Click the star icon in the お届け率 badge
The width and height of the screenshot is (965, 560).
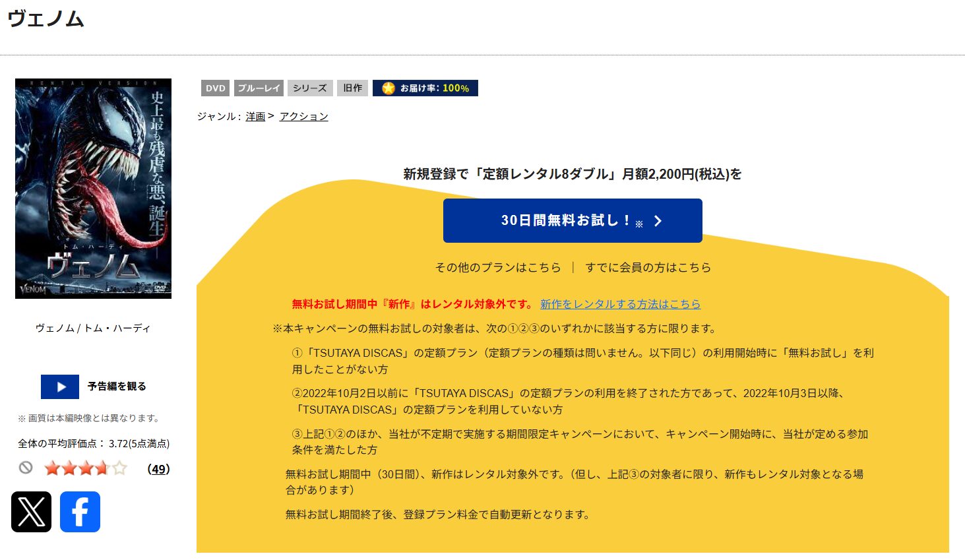click(389, 87)
